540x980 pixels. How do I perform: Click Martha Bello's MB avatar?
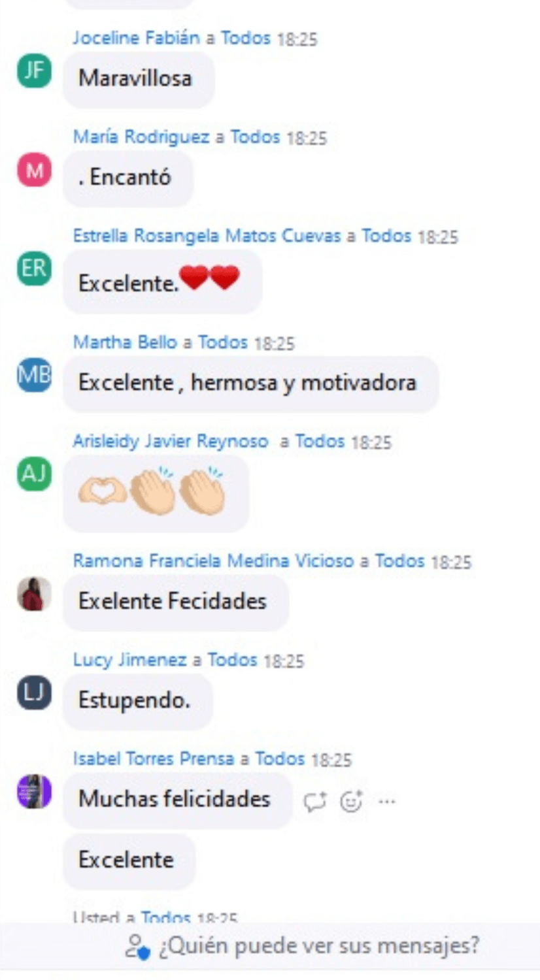pos(34,375)
